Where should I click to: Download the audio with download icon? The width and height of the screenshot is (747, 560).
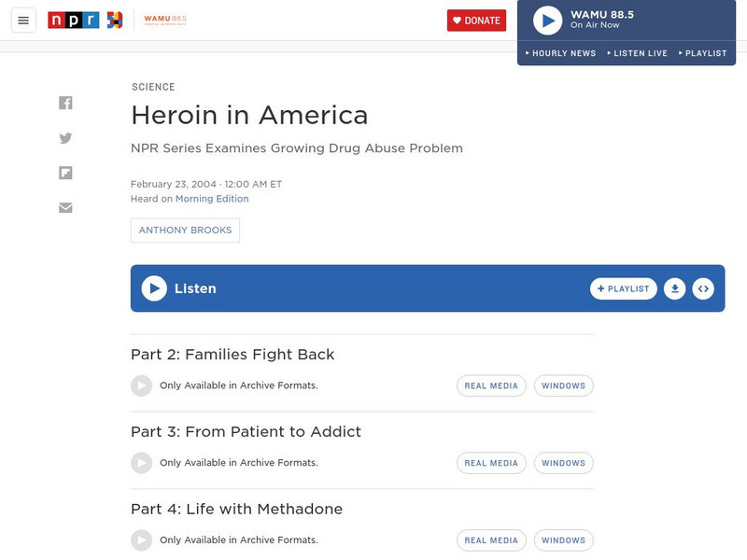pyautogui.click(x=674, y=288)
